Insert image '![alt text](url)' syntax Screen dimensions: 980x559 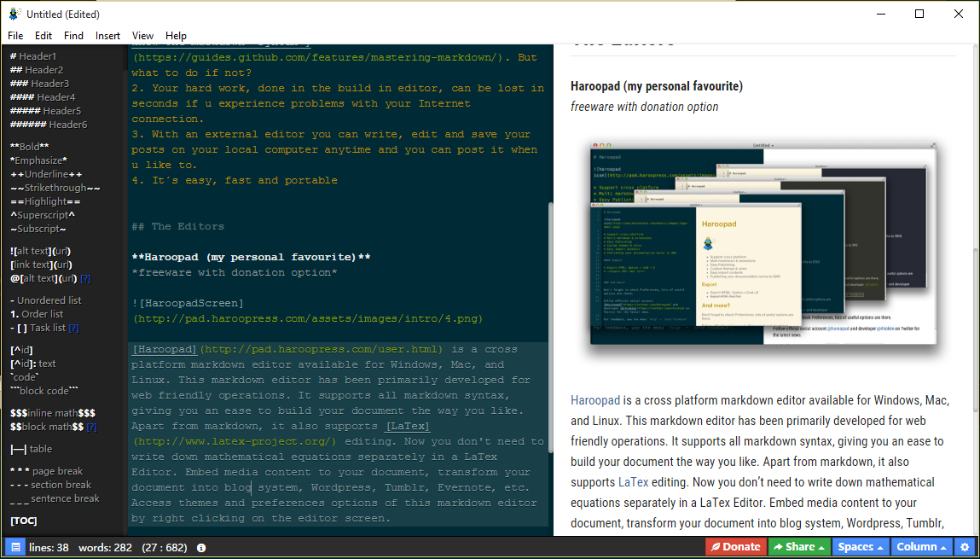coord(41,252)
